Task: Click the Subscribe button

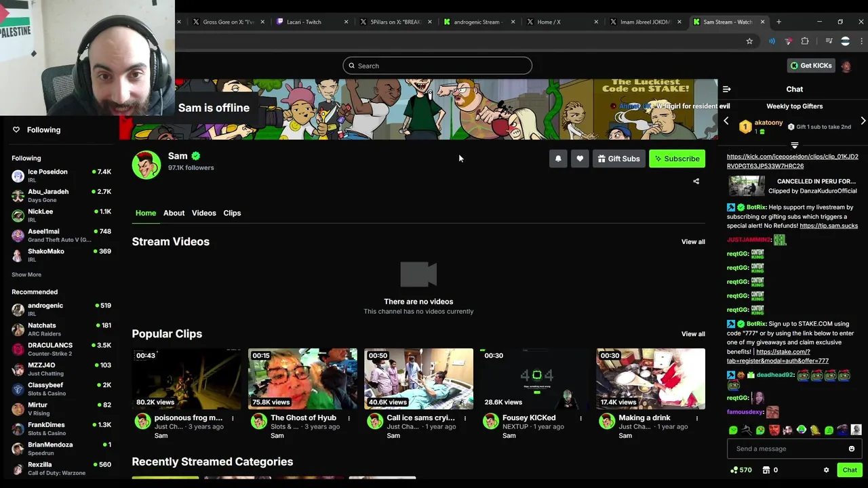Action: click(677, 159)
